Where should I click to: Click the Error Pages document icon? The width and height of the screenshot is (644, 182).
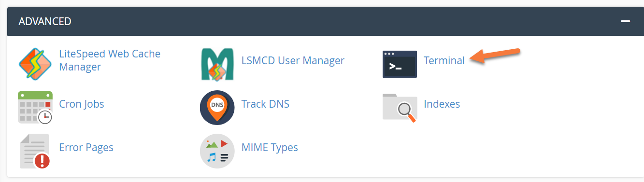[x=35, y=151]
